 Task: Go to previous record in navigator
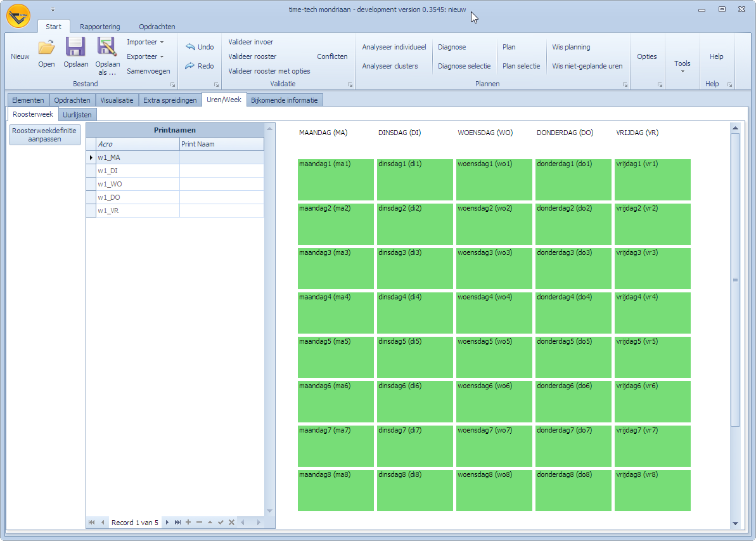pyautogui.click(x=103, y=522)
